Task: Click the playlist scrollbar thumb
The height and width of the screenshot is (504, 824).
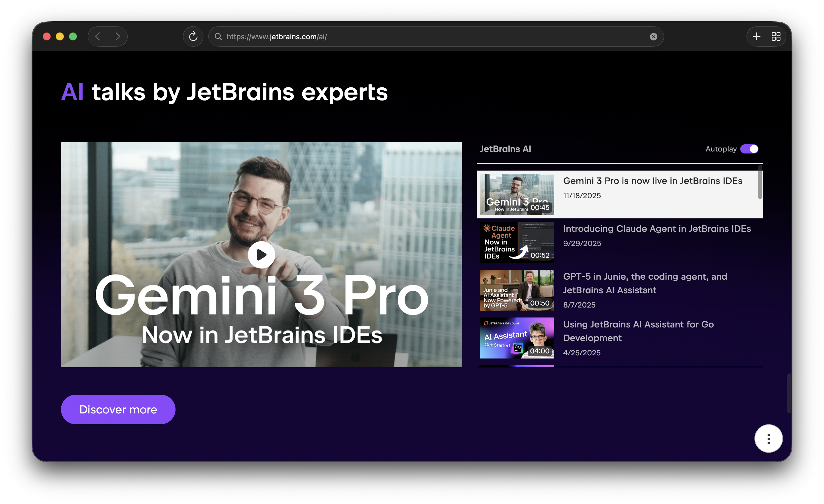Action: [760, 182]
